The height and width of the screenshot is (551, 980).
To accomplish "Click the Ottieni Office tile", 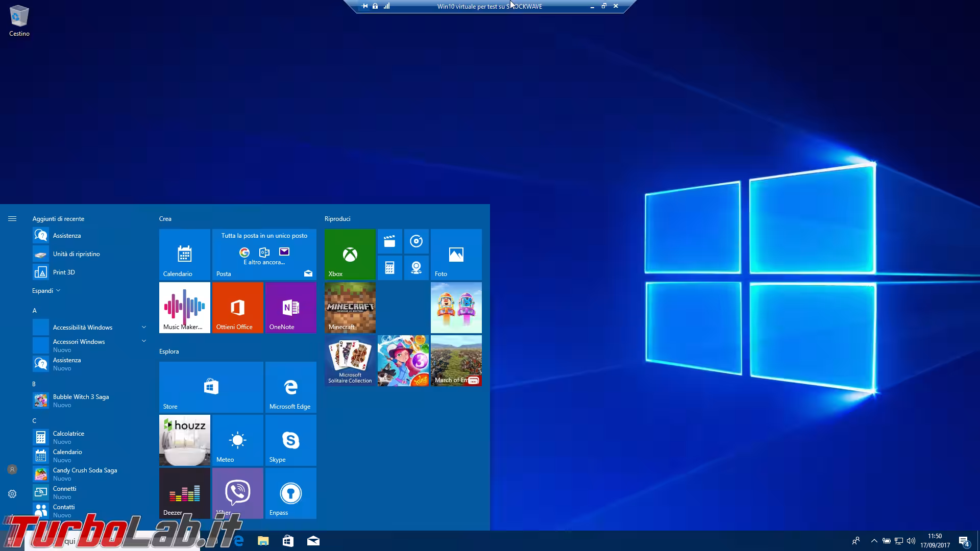I will 237,307.
